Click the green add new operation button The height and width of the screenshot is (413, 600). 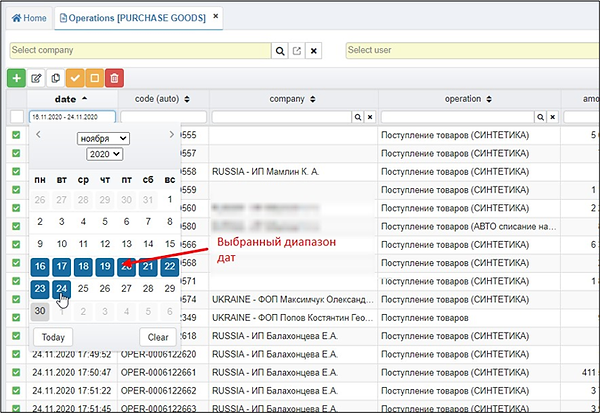click(x=16, y=78)
